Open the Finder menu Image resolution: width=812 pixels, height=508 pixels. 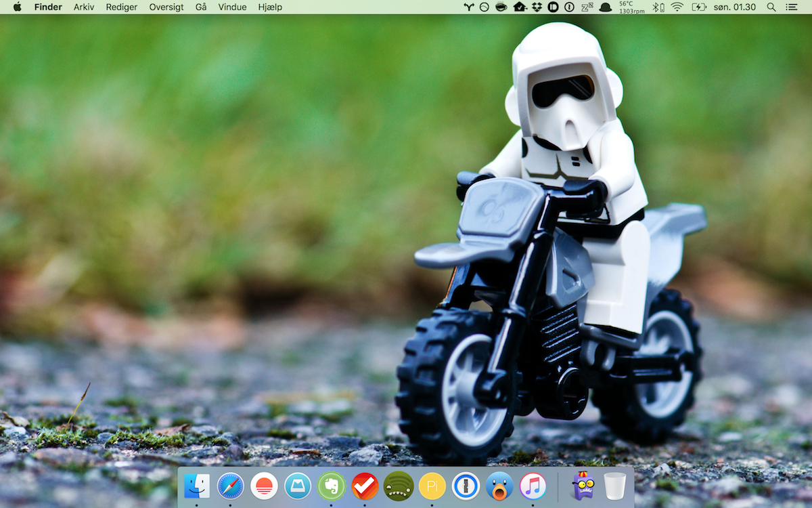coord(48,7)
